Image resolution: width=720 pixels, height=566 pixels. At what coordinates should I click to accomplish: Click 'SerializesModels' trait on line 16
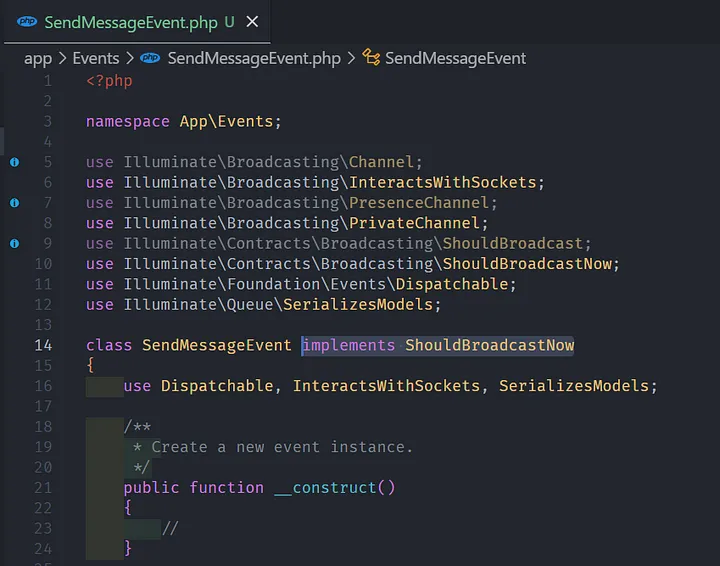[x=574, y=386]
